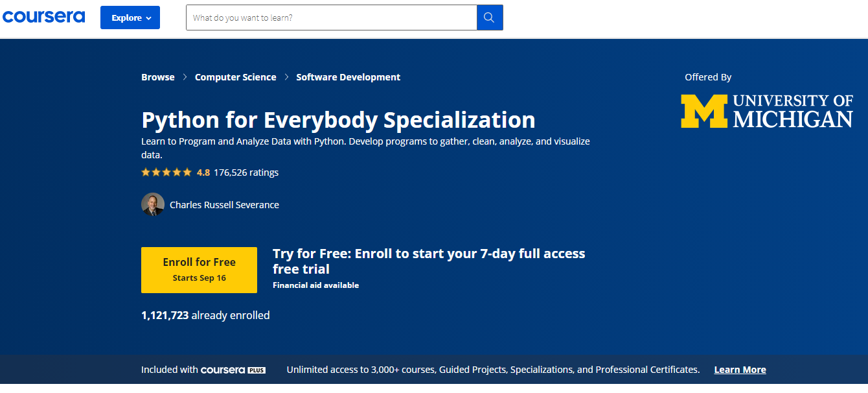Go to the Browse breadcrumb
Screen dimensions: 868x393
[x=158, y=77]
